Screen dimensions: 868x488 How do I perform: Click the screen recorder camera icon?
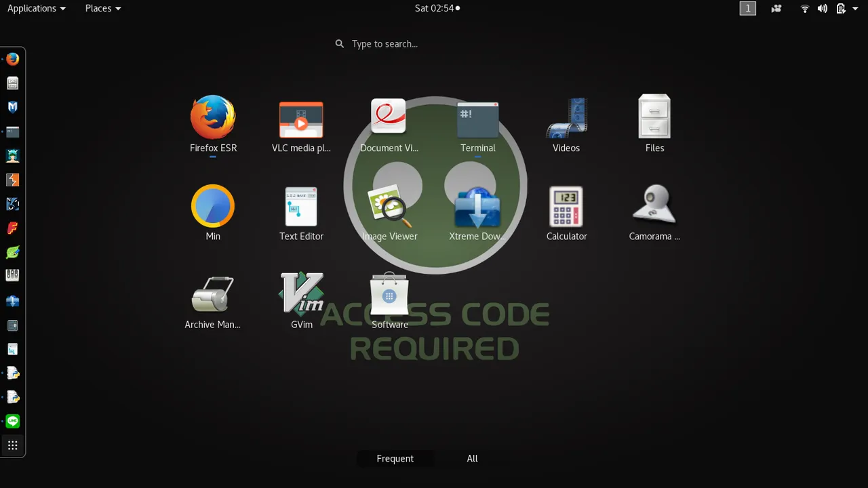point(776,8)
